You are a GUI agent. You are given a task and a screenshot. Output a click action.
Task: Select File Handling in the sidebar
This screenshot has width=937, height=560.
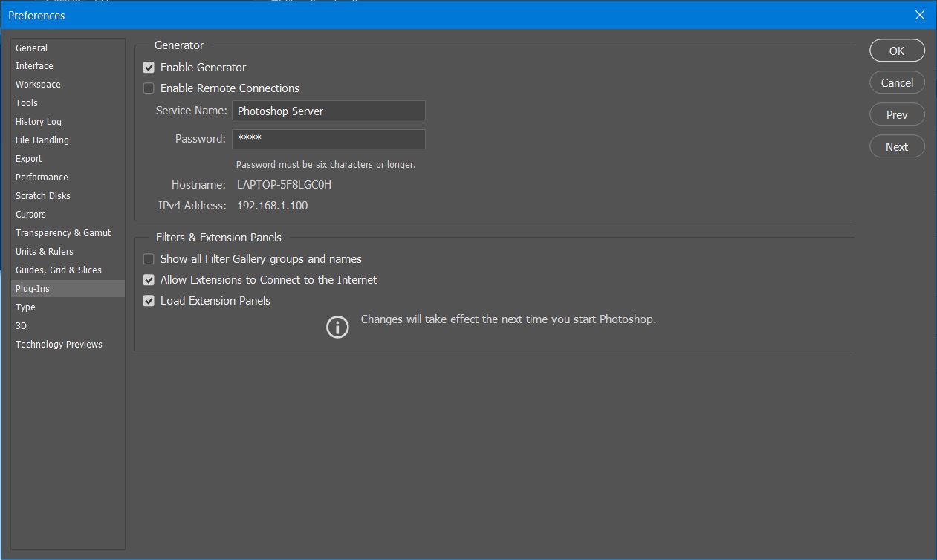68,140
